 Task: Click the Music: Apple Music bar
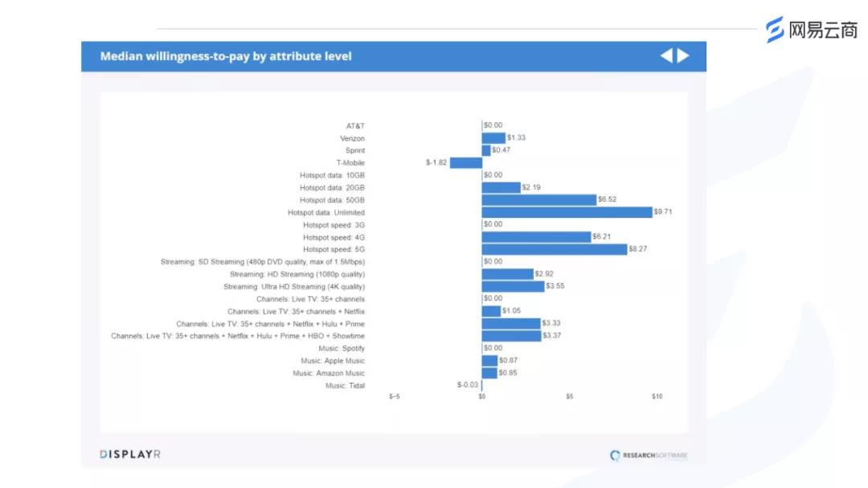[489, 361]
